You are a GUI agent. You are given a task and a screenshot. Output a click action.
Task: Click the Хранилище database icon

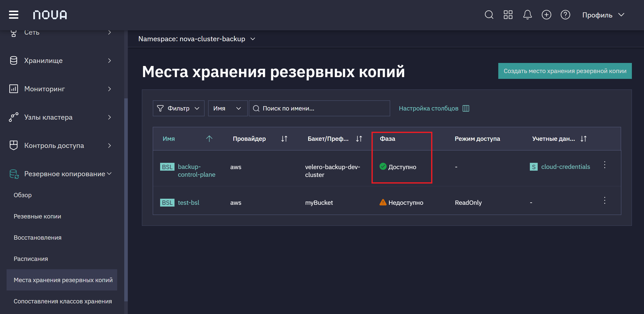click(x=14, y=60)
